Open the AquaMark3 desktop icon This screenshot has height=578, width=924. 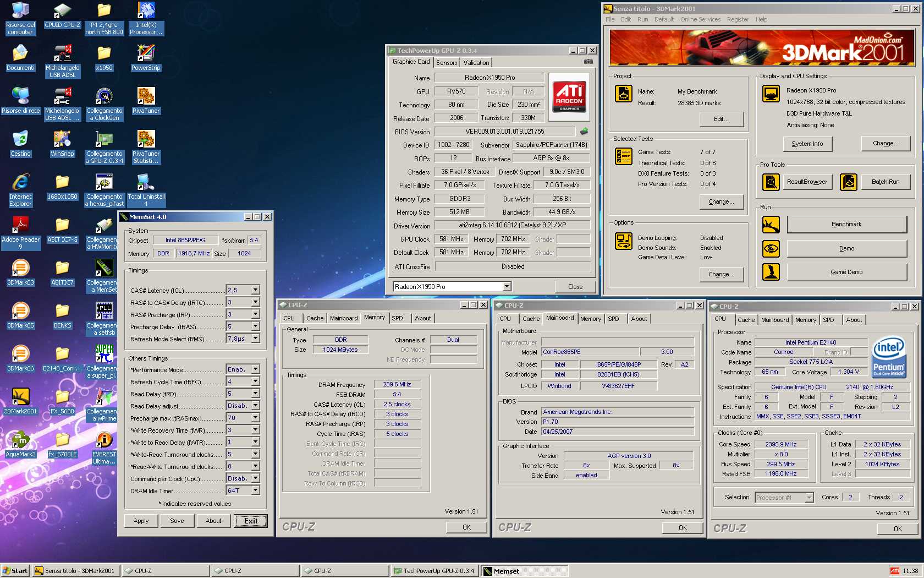[20, 444]
